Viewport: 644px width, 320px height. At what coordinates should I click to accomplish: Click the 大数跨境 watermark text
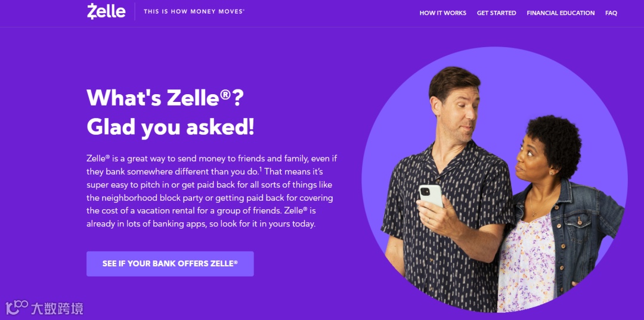(57, 308)
